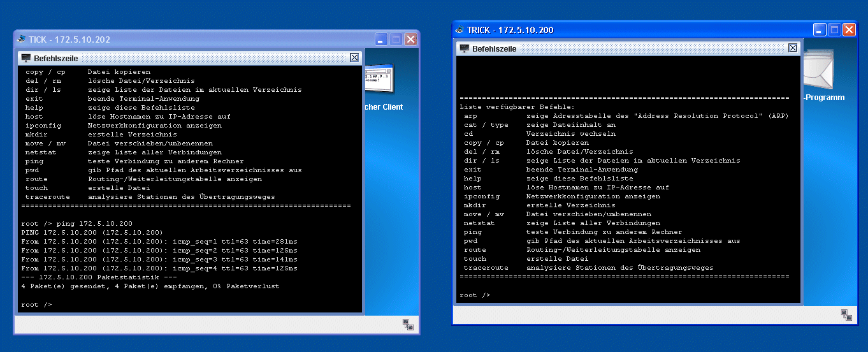Click the 'cd Verzeichnis wechseln' line in TRICK
Image resolution: width=868 pixels, height=352 pixels.
(x=540, y=134)
